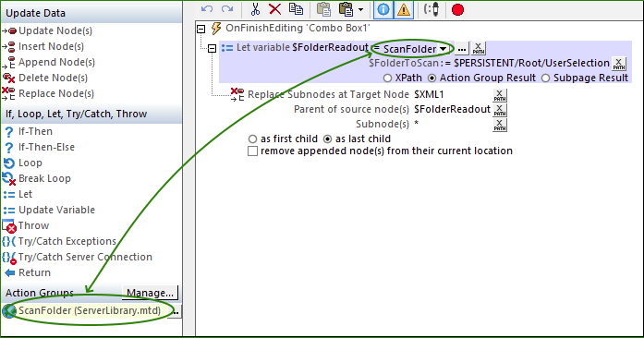The height and width of the screenshot is (338, 644).
Task: Select the Action Group Result radio button
Action: pos(431,78)
